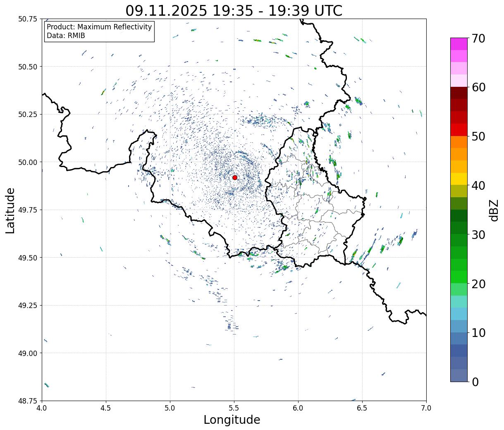Viewport: 504px width, 430px height.
Task: Pick the dark orange segment below 50
Action: point(459,142)
